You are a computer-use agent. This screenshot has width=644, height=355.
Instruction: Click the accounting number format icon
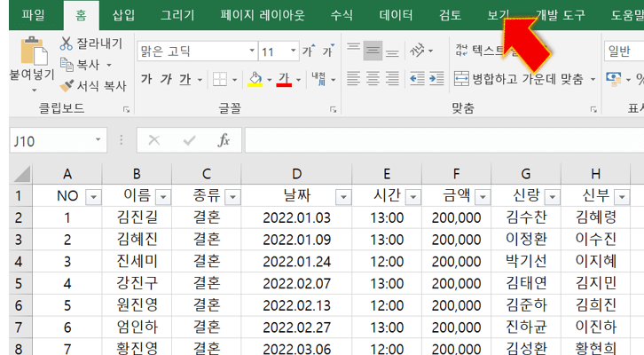(x=614, y=78)
